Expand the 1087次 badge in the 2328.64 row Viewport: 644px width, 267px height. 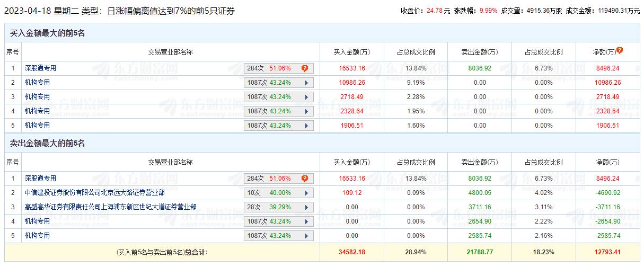(279, 111)
